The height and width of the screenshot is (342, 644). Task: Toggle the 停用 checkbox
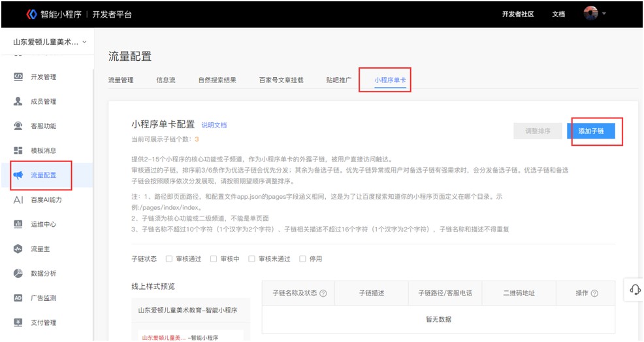click(x=302, y=259)
